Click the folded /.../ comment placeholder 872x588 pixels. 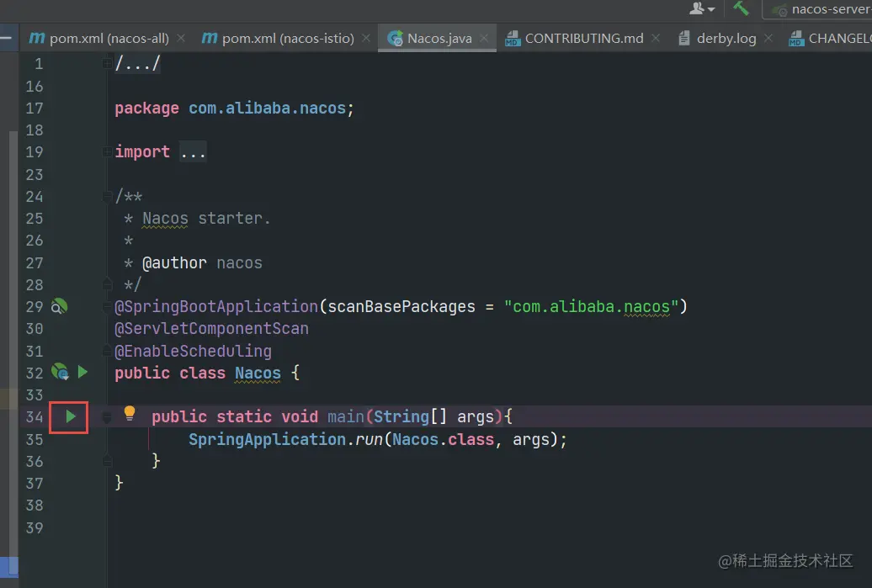click(x=137, y=64)
